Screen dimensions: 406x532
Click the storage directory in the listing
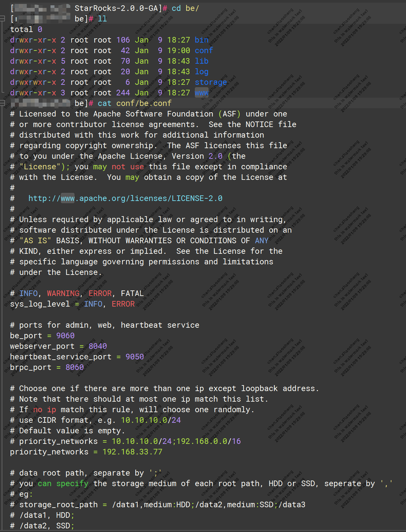pyautogui.click(x=211, y=82)
